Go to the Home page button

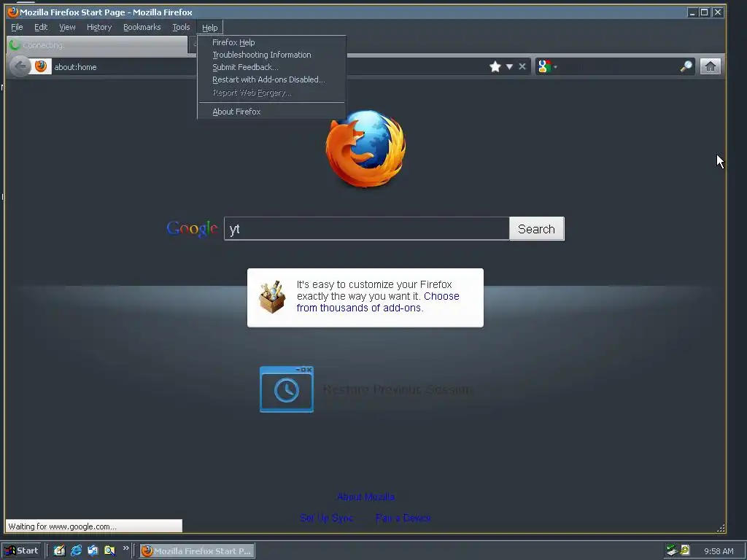coord(710,66)
